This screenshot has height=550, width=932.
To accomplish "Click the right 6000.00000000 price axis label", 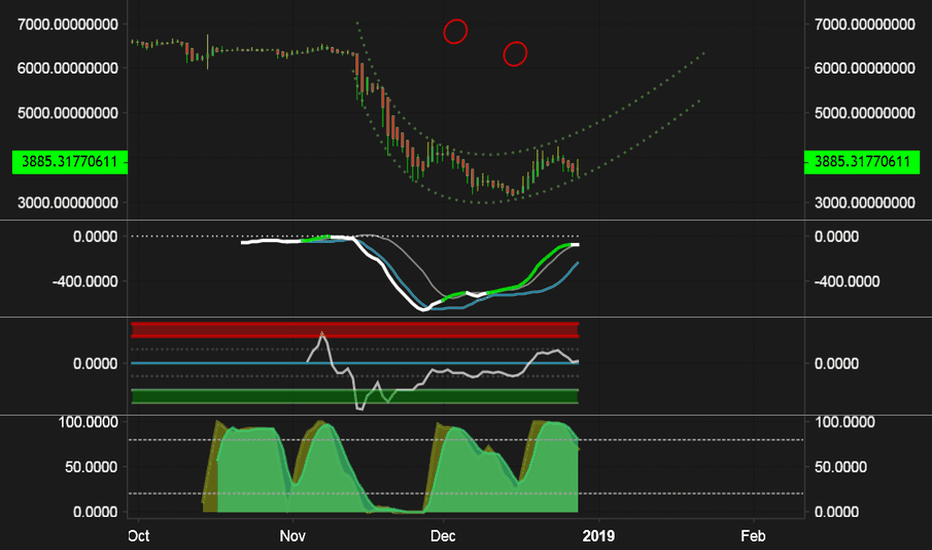I will tap(865, 68).
